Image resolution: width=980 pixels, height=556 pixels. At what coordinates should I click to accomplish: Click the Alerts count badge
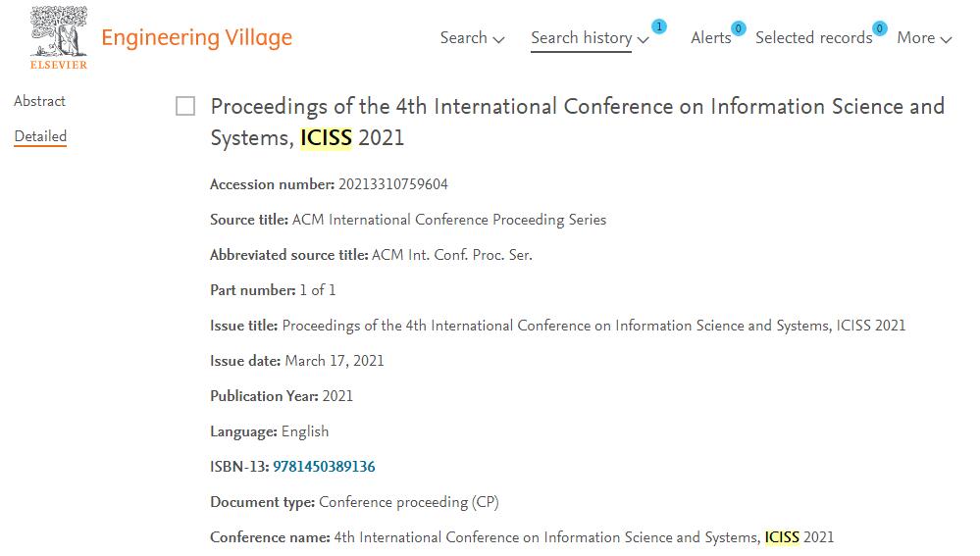[738, 28]
